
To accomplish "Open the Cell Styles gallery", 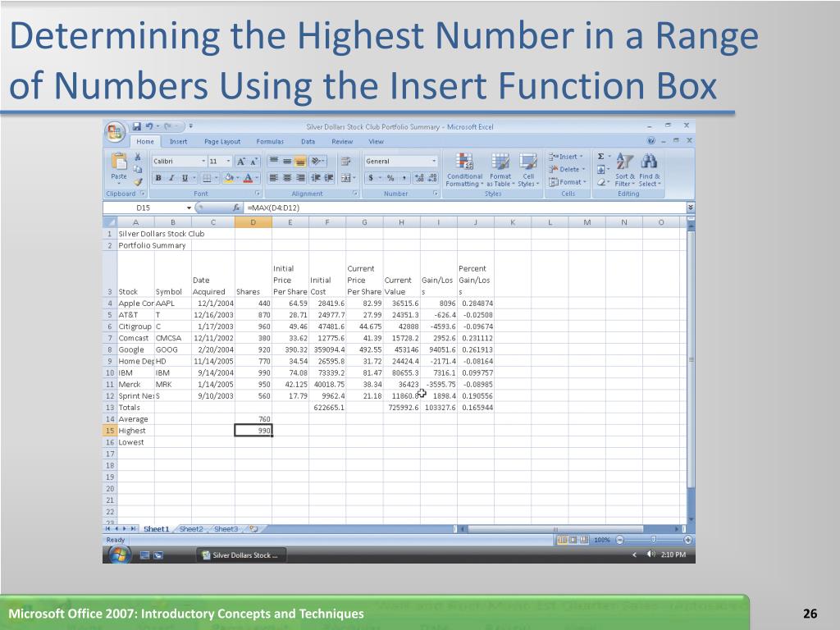I will pos(528,170).
